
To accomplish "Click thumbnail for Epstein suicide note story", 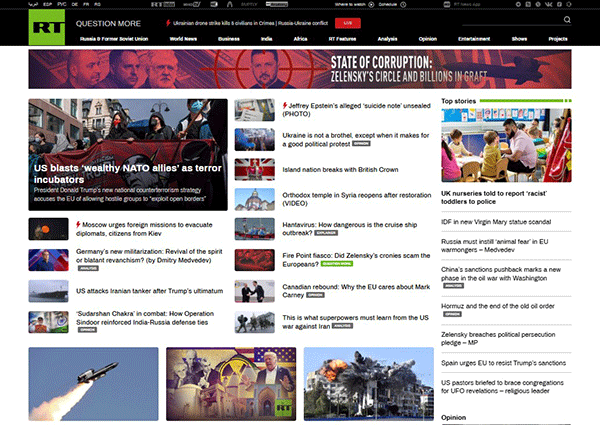I will [254, 110].
